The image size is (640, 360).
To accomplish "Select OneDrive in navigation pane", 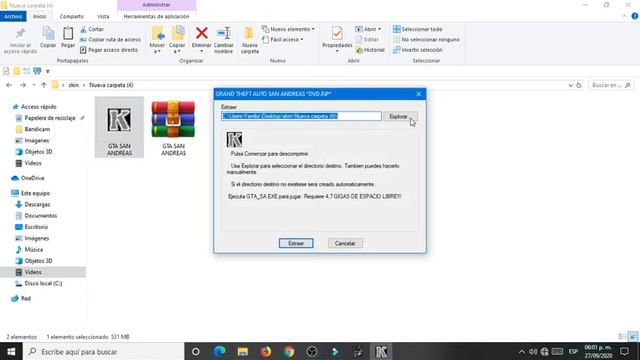I will [32, 178].
